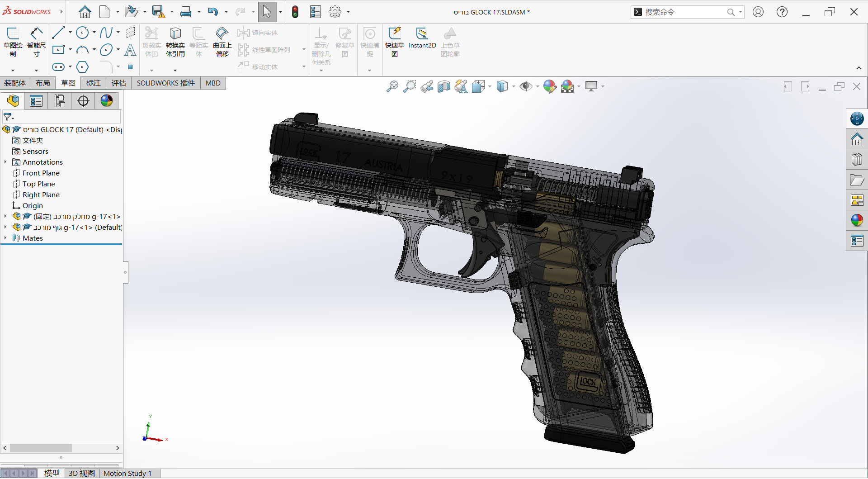Select the Circle sketch tool
Screen dimensions: 868x479
pos(82,33)
